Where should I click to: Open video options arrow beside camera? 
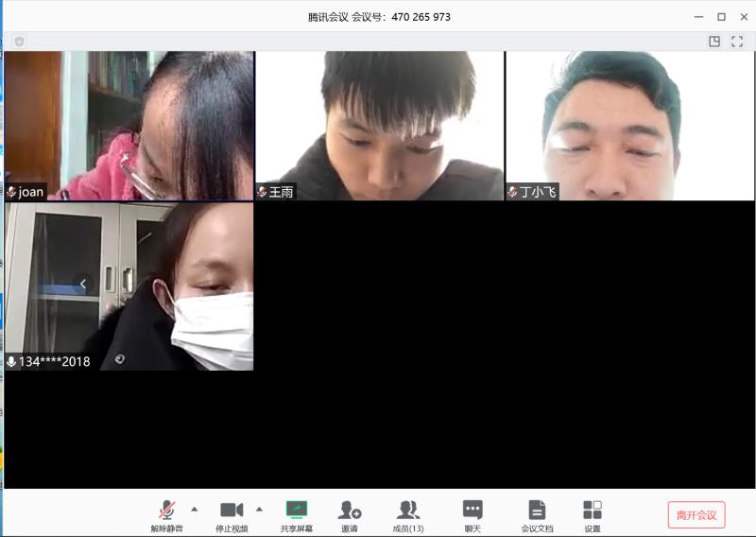tap(259, 509)
